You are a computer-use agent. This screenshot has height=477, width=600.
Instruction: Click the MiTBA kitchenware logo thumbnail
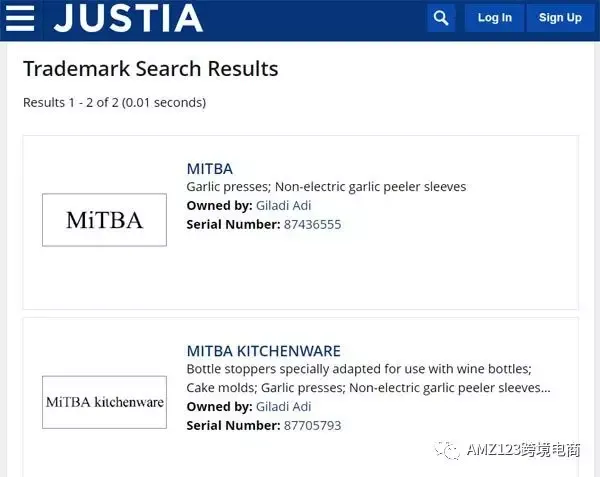tap(104, 402)
